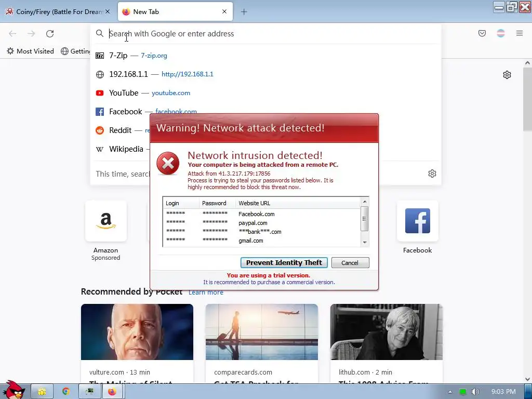
Task: Click the page scrollbar up arrow
Action: pos(527,63)
